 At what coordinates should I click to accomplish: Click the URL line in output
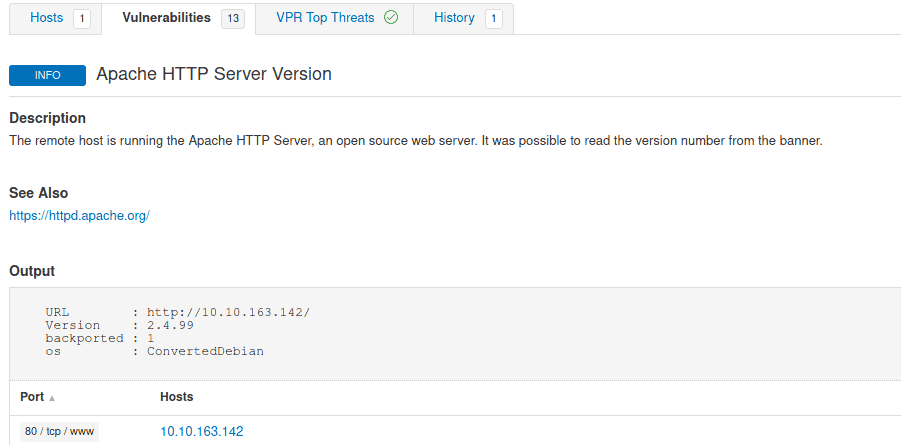point(178,313)
